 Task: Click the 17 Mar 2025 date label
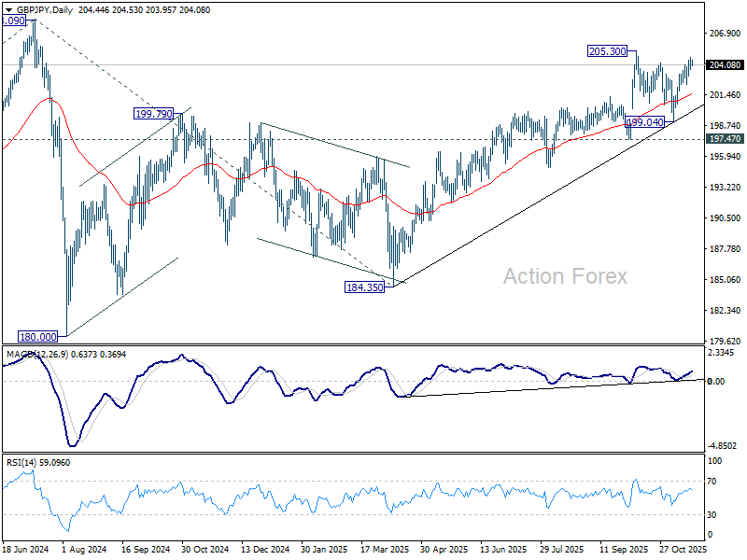(x=385, y=549)
